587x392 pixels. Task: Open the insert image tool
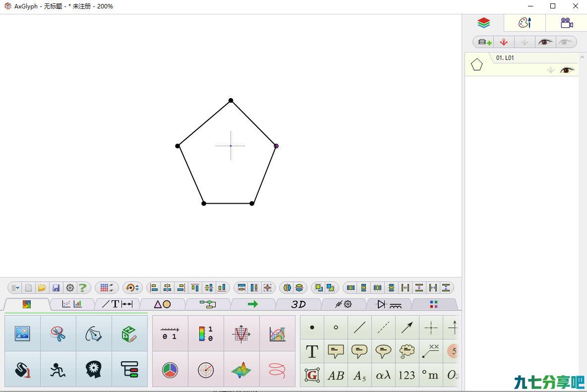coord(22,333)
